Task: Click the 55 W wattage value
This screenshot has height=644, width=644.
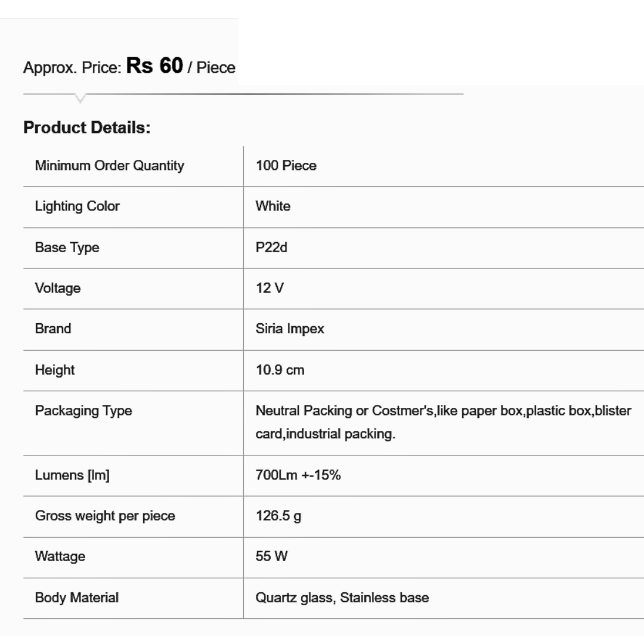Action: coord(271,556)
